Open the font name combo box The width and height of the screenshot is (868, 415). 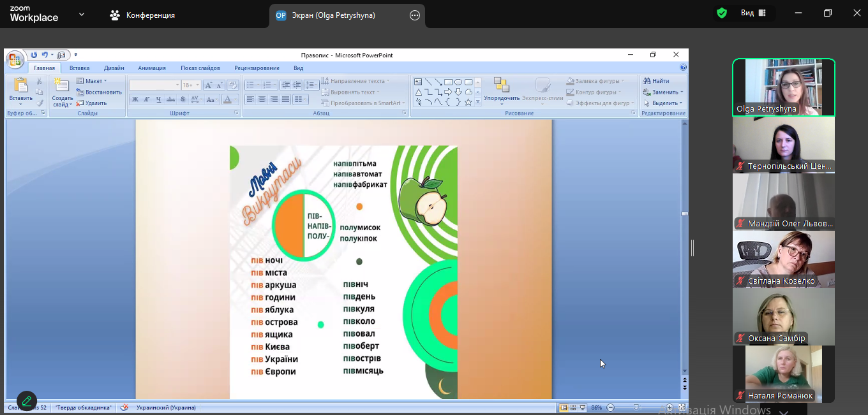point(155,85)
